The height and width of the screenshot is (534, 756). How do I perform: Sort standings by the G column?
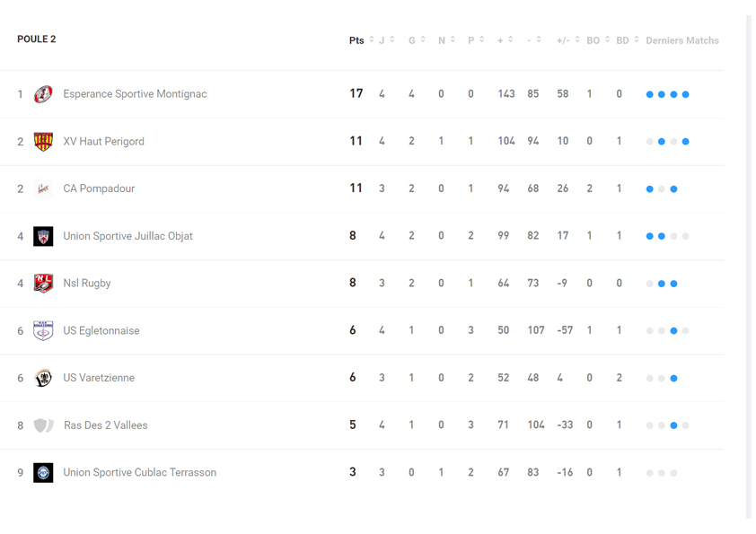[417, 40]
